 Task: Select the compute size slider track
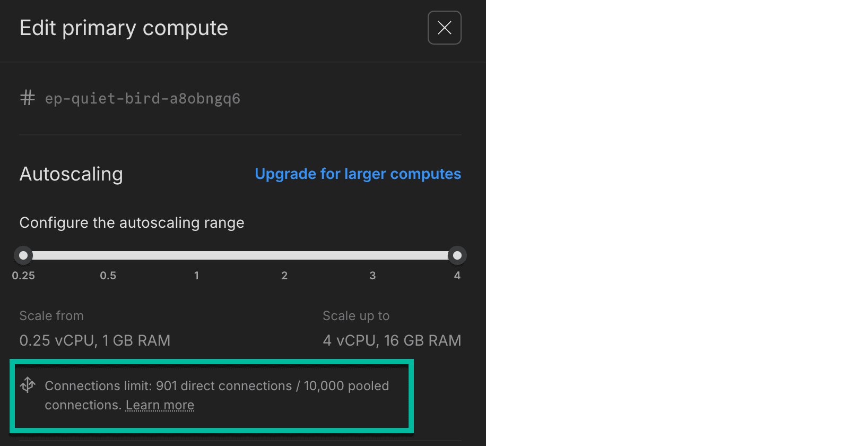[x=239, y=255]
